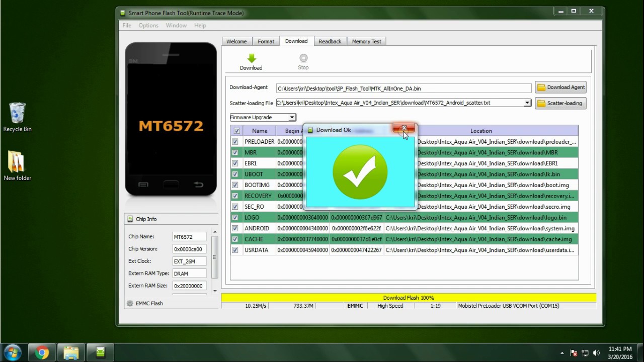Screen dimensions: 644x362
Task: Click the Chip Name MT6572 field
Action: 189,237
